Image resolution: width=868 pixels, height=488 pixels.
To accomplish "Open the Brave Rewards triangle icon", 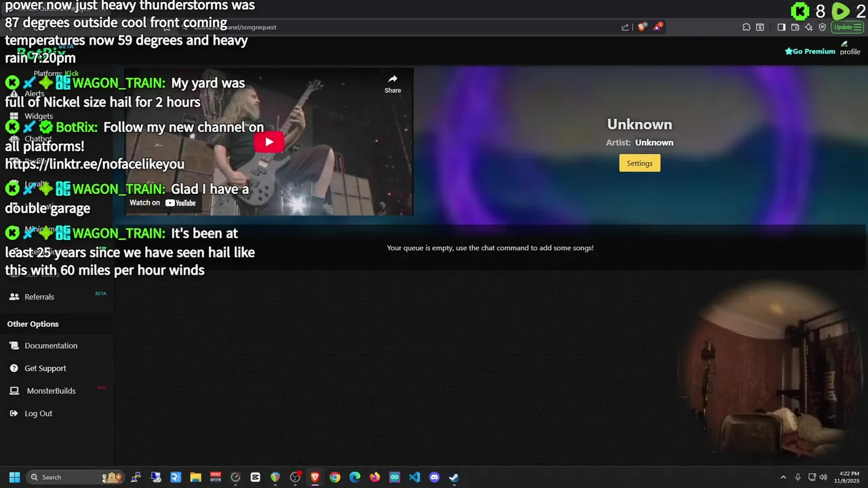I will tap(658, 27).
